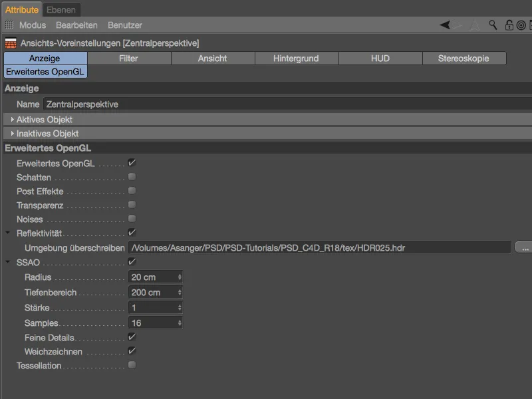Enable the Post Effekte checkbox
The height and width of the screenshot is (399, 532).
[132, 191]
